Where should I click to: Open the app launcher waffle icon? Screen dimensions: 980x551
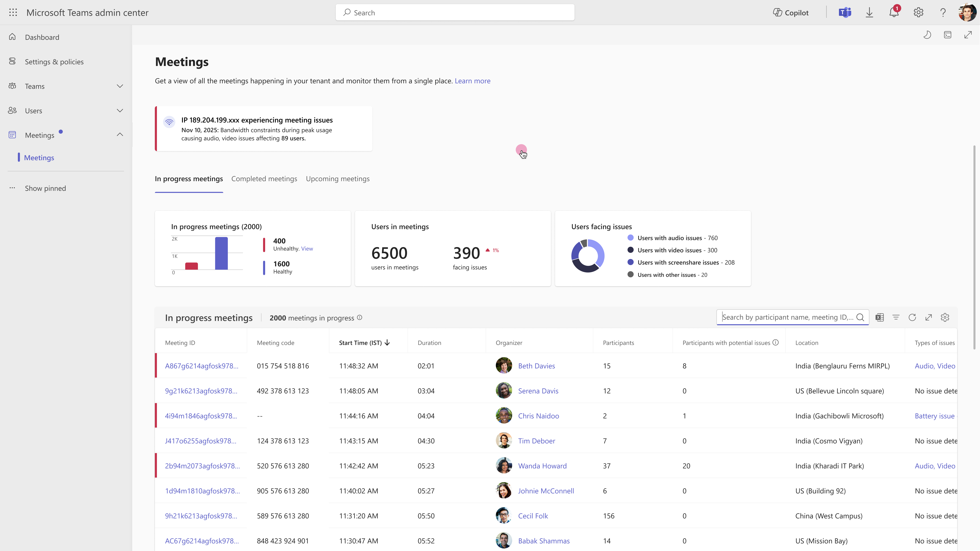coord(13,13)
